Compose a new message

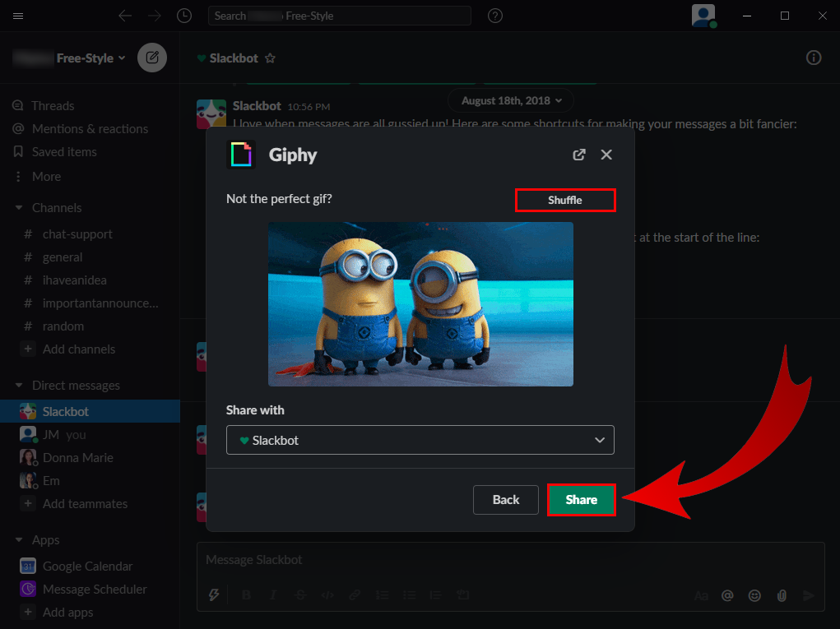[x=152, y=58]
